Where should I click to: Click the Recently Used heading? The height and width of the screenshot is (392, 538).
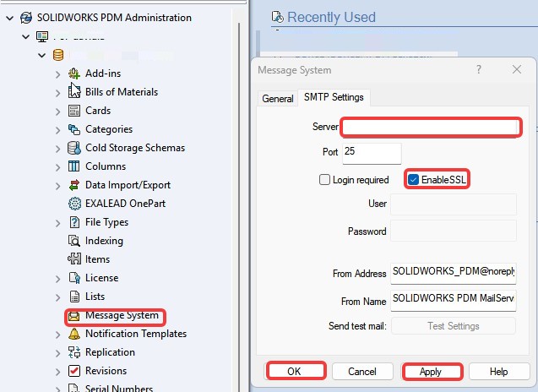point(331,17)
